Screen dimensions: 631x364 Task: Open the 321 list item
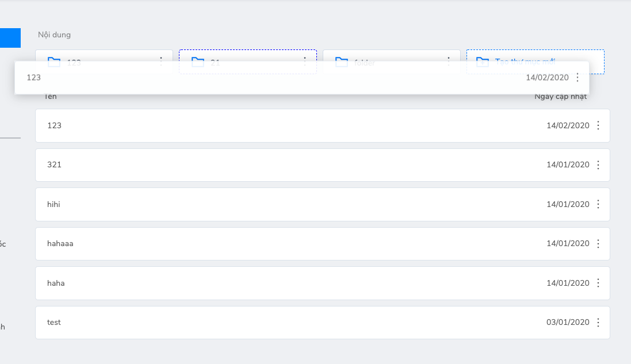tap(322, 165)
